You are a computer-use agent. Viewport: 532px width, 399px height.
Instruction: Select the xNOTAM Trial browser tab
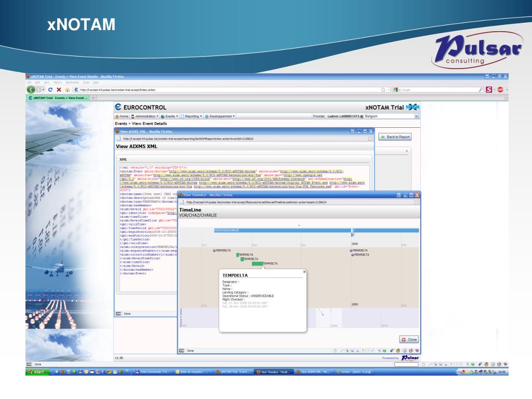click(x=58, y=98)
